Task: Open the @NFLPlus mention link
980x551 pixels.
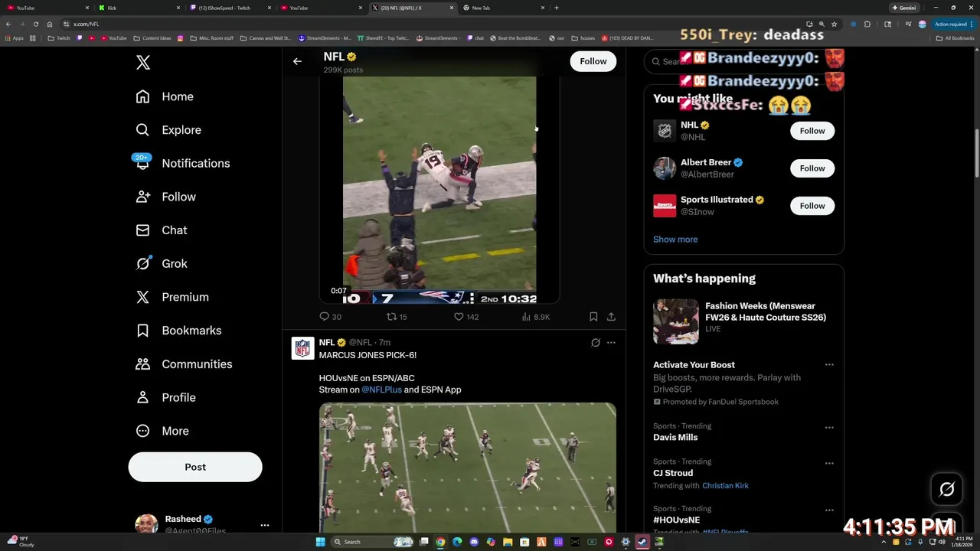Action: (381, 390)
